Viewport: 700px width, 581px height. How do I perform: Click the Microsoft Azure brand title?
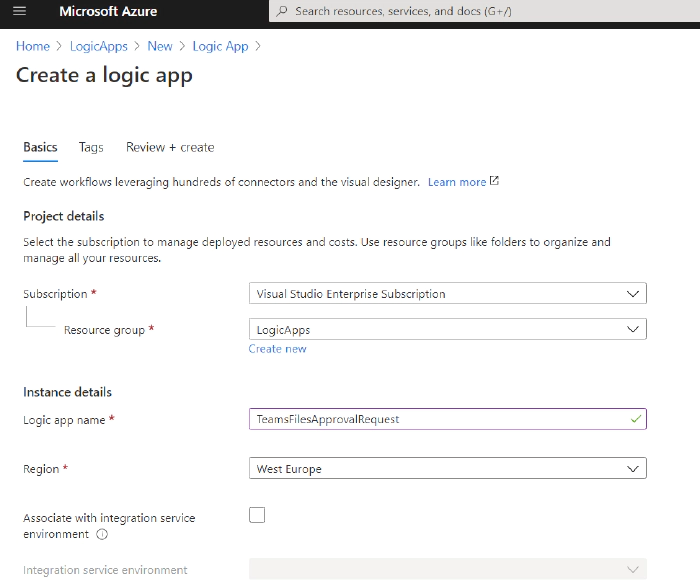[108, 11]
